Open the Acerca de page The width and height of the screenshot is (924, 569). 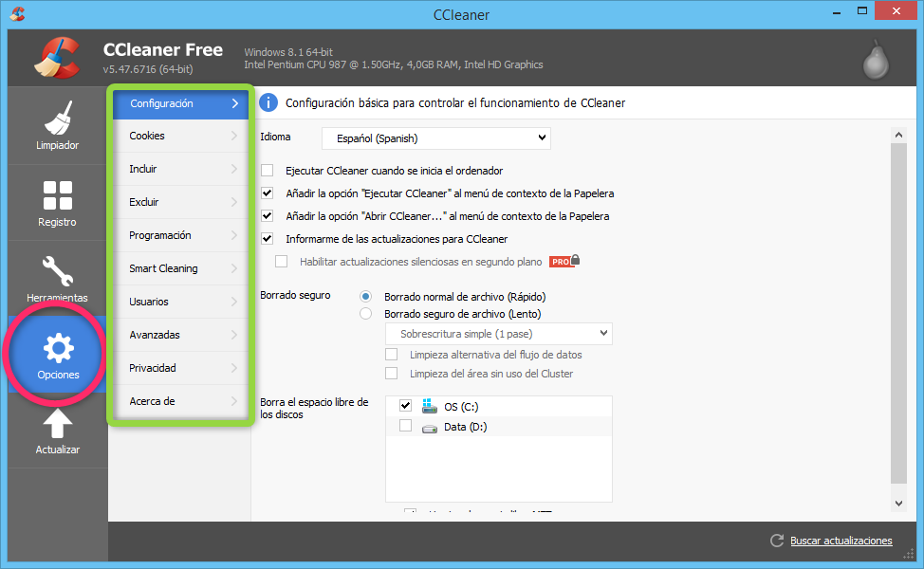pos(180,400)
